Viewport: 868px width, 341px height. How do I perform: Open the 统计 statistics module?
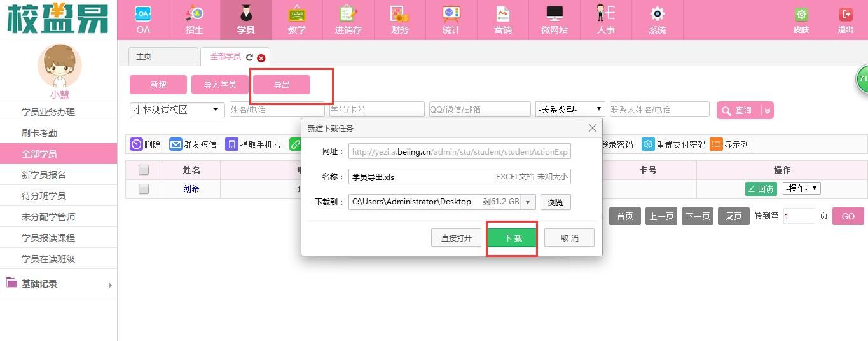451,15
